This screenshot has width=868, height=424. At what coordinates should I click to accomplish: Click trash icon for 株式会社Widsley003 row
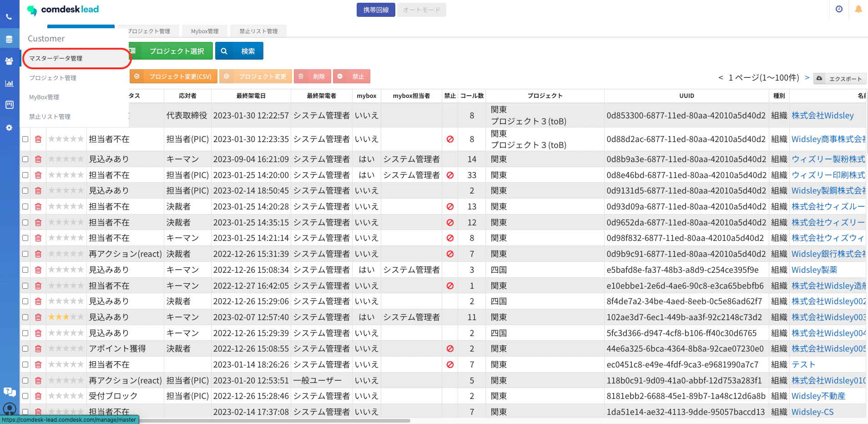(38, 317)
